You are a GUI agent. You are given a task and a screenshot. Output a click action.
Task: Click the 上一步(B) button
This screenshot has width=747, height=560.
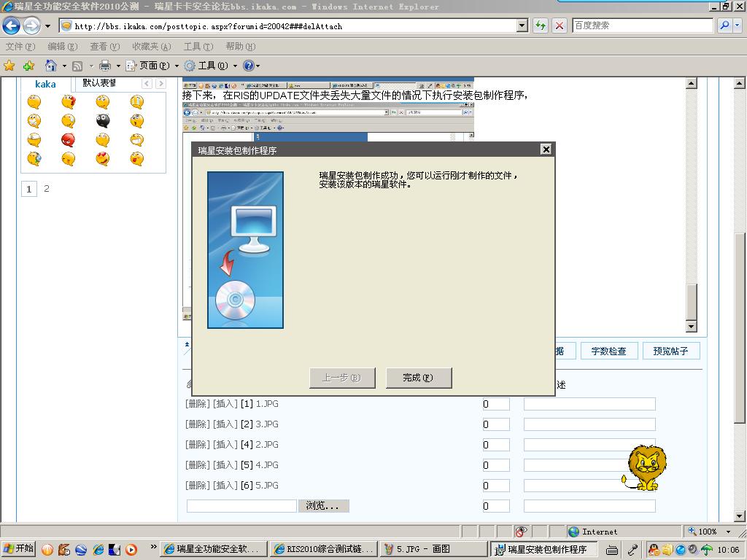pos(342,378)
